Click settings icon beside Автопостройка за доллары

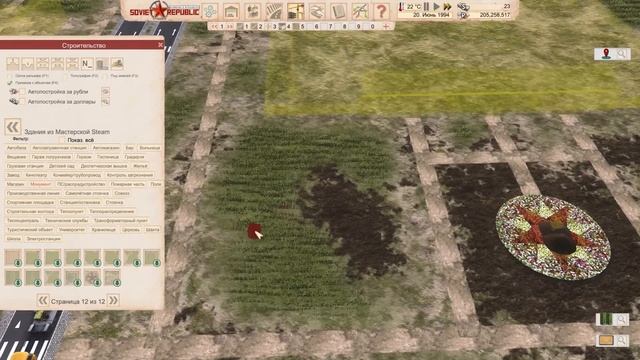105,101
